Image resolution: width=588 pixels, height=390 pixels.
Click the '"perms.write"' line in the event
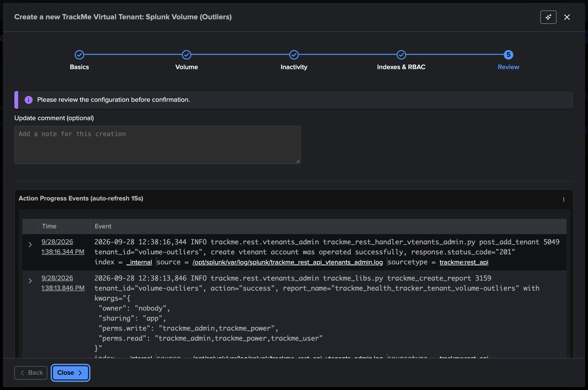(188, 328)
